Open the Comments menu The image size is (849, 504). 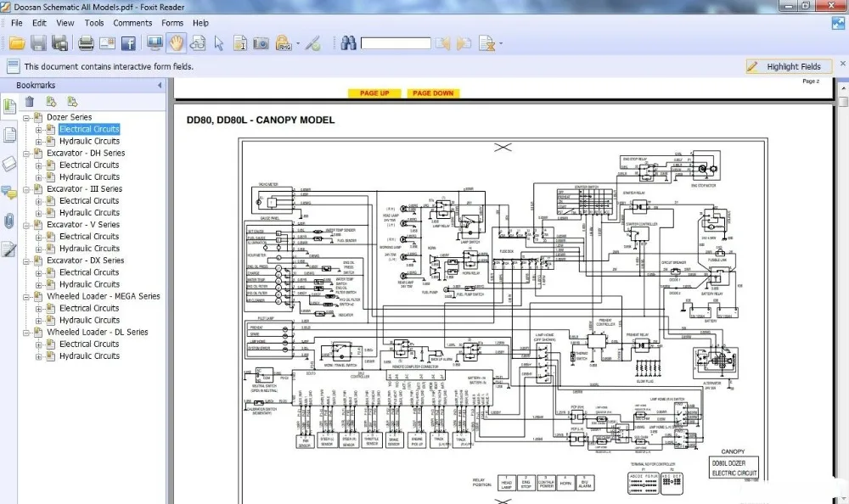point(132,23)
